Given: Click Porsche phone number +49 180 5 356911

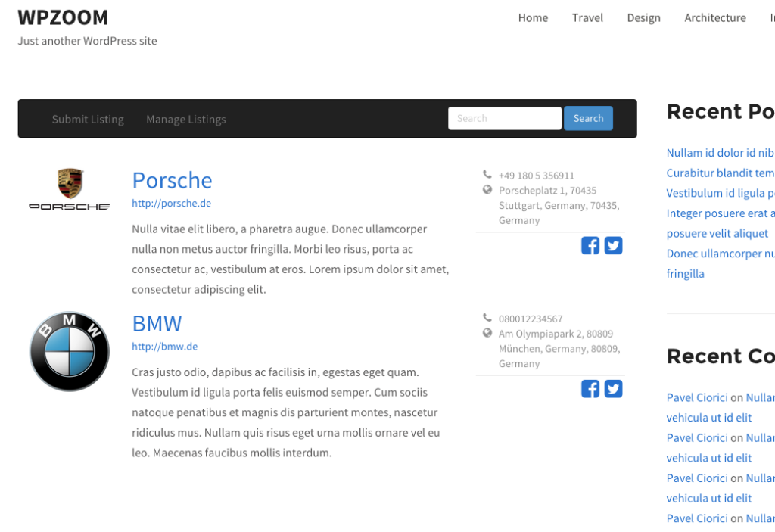Looking at the screenshot, I should 537,176.
